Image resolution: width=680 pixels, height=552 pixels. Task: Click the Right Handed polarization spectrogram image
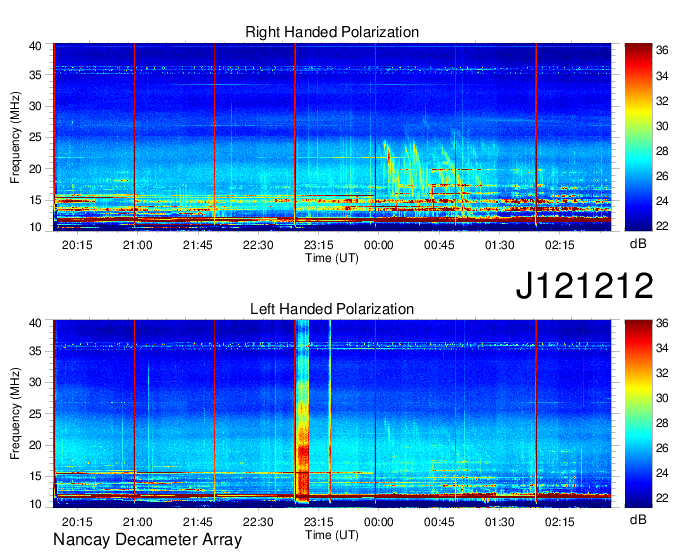pos(332,135)
